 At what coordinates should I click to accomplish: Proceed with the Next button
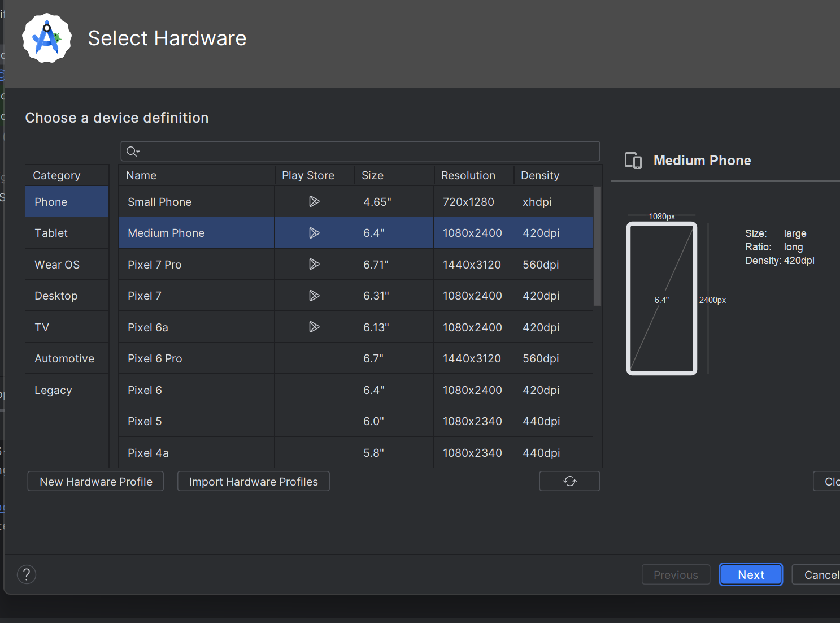click(751, 575)
